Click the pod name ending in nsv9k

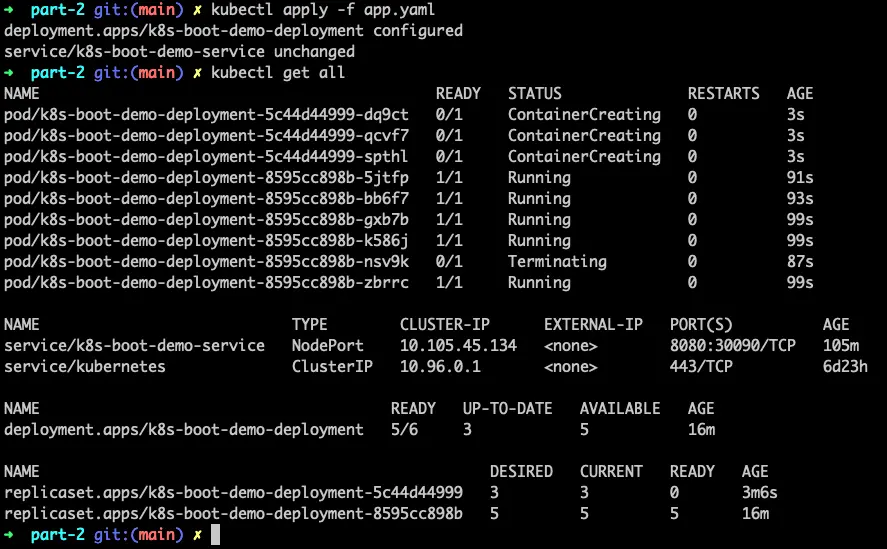click(x=206, y=261)
